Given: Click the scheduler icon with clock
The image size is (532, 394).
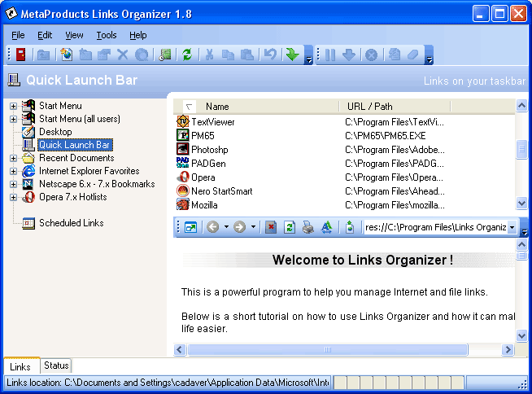Looking at the screenshot, I should tap(165, 55).
